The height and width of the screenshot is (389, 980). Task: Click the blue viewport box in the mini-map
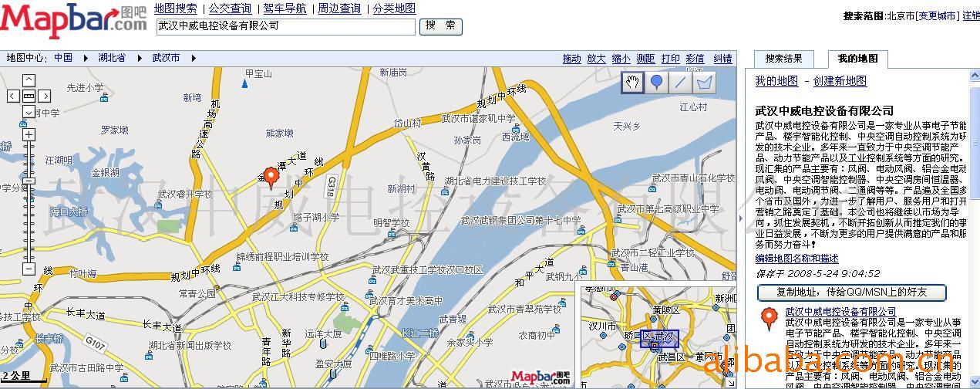click(659, 338)
